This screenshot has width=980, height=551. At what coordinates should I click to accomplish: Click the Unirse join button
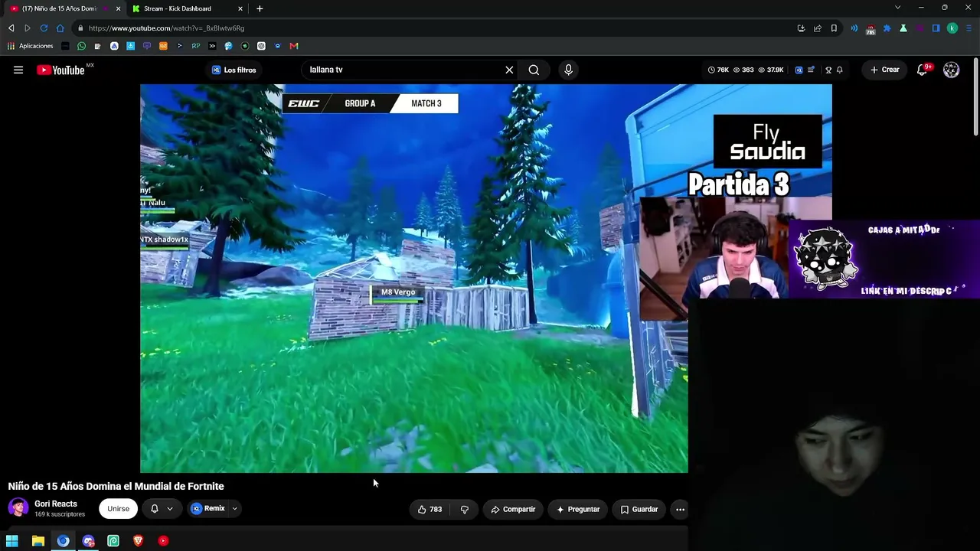tap(118, 509)
